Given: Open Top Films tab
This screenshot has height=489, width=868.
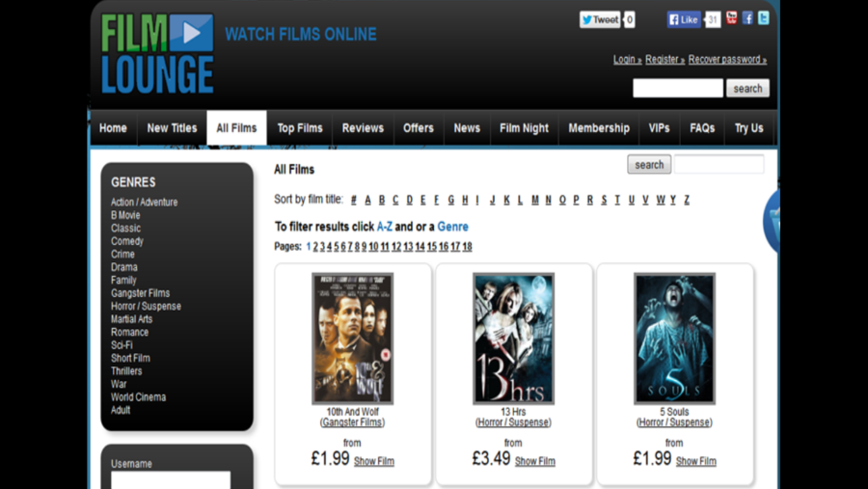Looking at the screenshot, I should tap(300, 128).
